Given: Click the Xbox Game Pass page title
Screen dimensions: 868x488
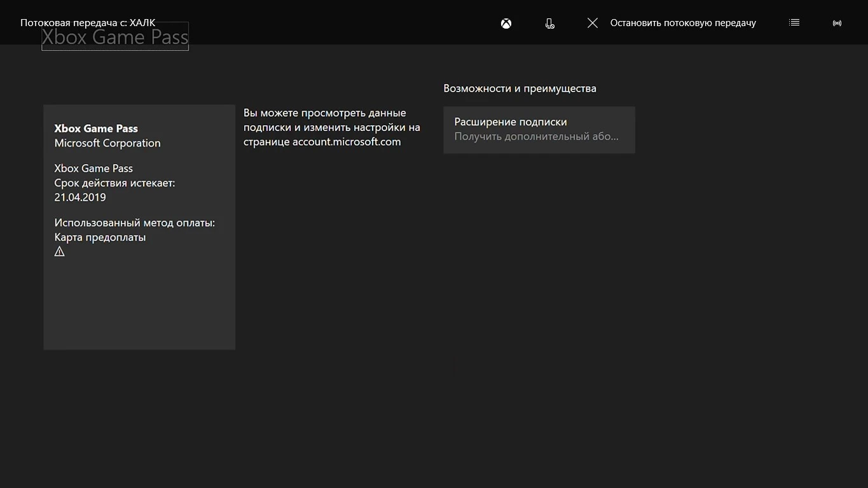Looking at the screenshot, I should pyautogui.click(x=115, y=38).
